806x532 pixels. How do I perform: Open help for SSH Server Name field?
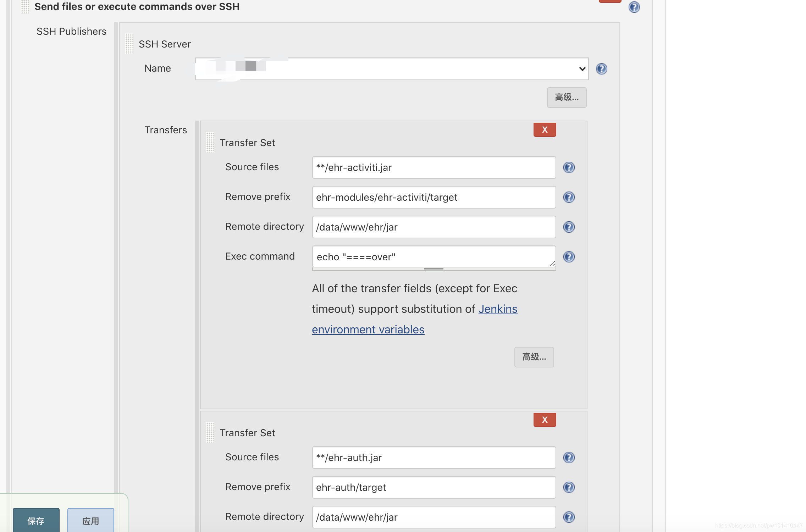coord(601,69)
